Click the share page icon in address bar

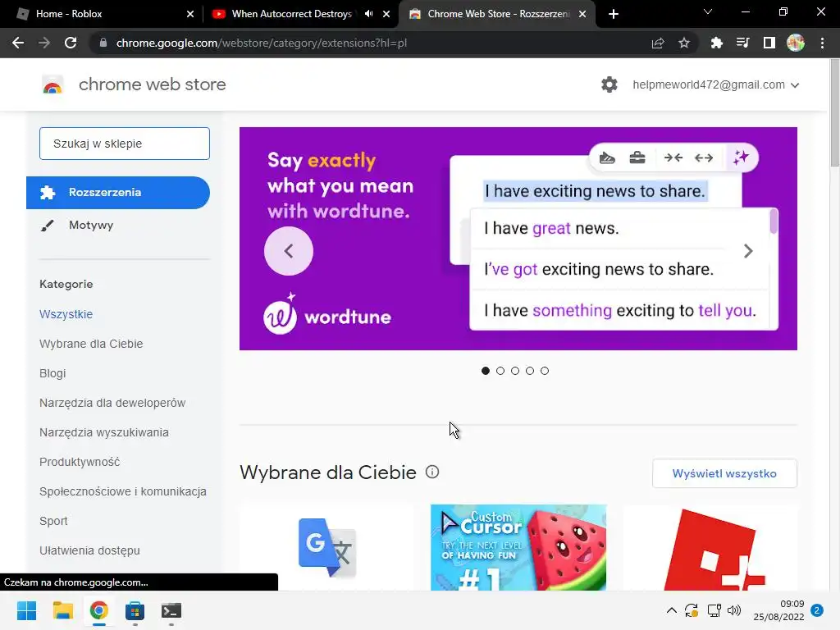click(658, 43)
